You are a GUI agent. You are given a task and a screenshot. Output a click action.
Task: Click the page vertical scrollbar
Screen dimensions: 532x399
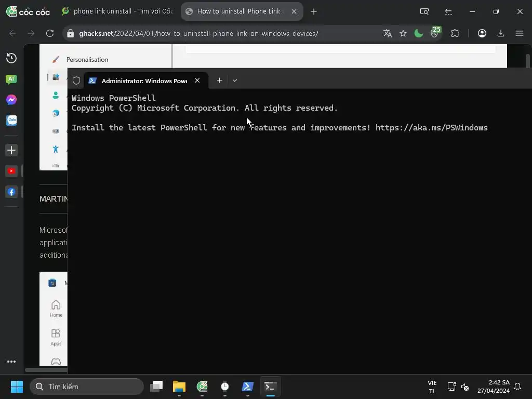click(528, 61)
